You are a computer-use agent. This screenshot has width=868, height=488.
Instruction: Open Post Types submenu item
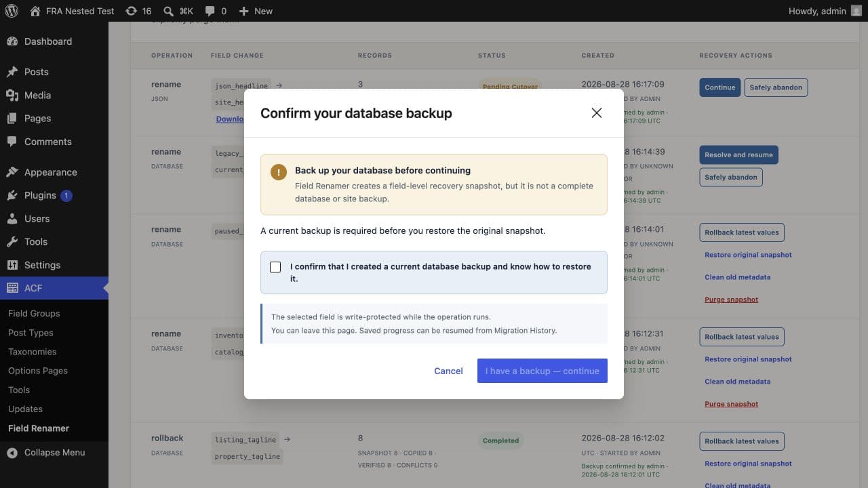coord(31,333)
